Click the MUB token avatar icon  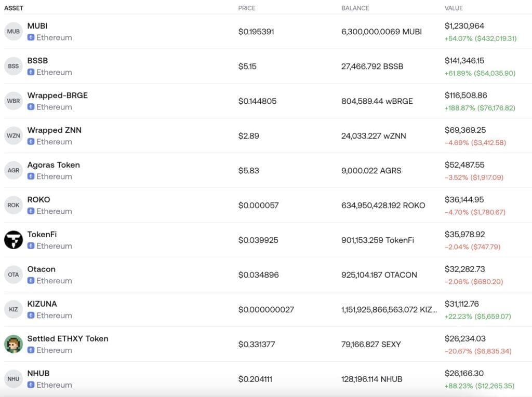click(13, 32)
